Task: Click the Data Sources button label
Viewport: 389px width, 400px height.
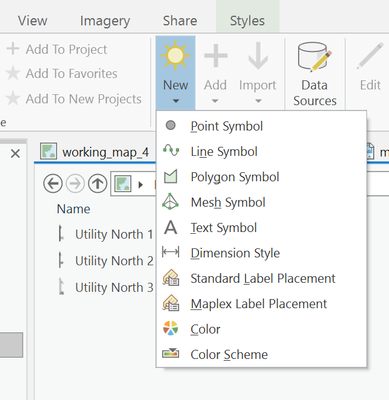Action: click(315, 93)
